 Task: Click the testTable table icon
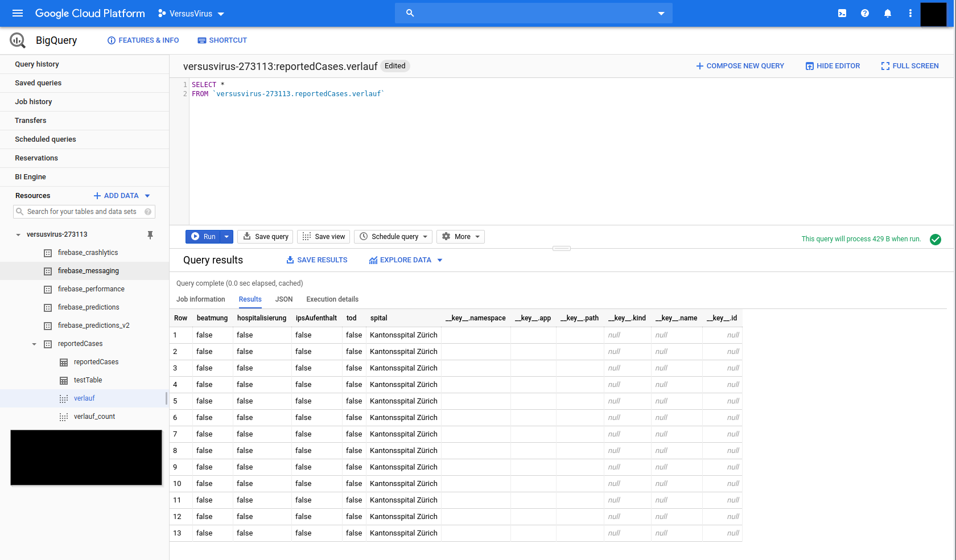64,380
